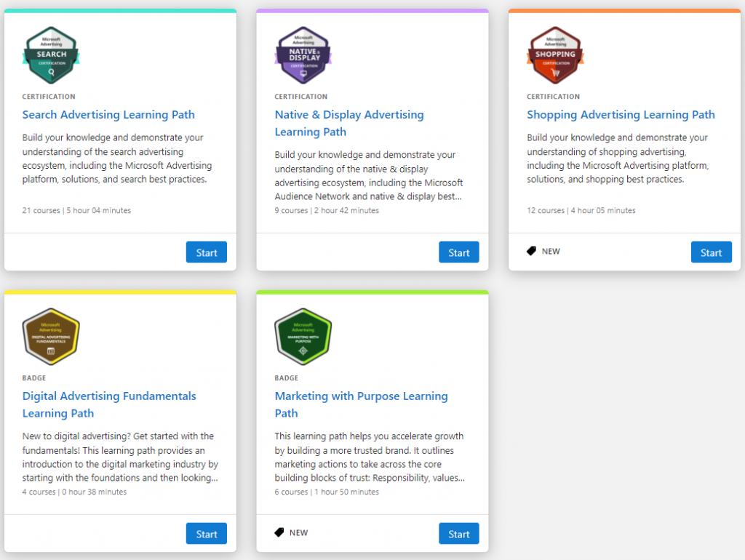Screen dimensions: 745x560
Task: Click the Shopping certification badge icon
Action: 555,56
